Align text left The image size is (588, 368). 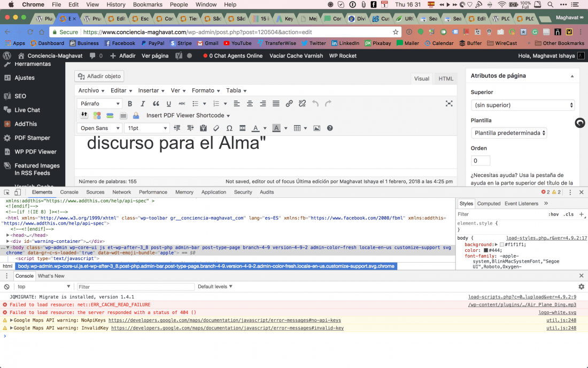pos(237,104)
